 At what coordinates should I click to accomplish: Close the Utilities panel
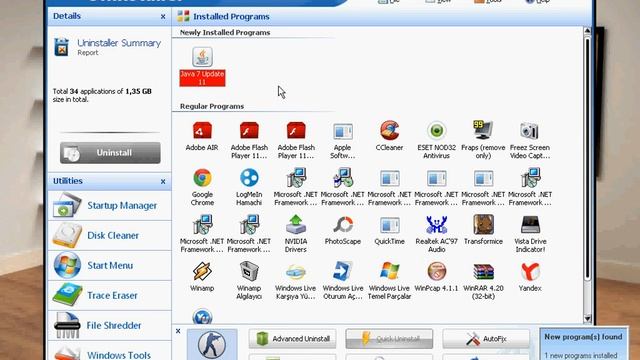163,181
